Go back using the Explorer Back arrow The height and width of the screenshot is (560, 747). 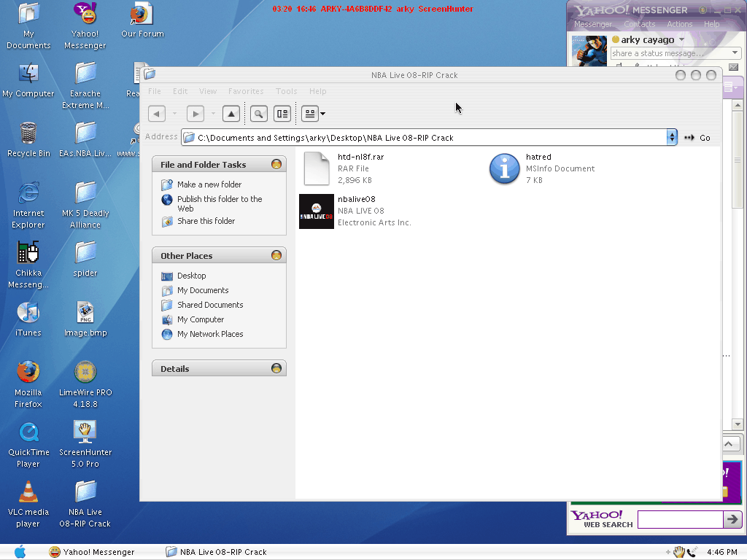(157, 114)
